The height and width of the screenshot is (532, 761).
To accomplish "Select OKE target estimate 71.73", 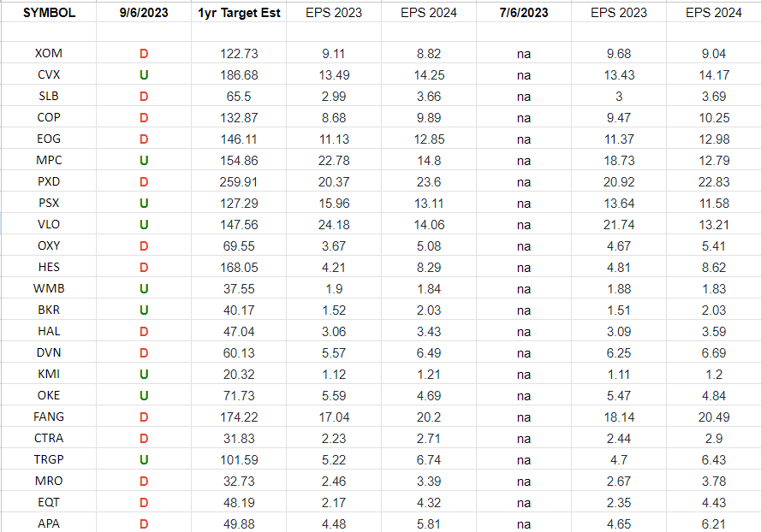I will click(239, 395).
